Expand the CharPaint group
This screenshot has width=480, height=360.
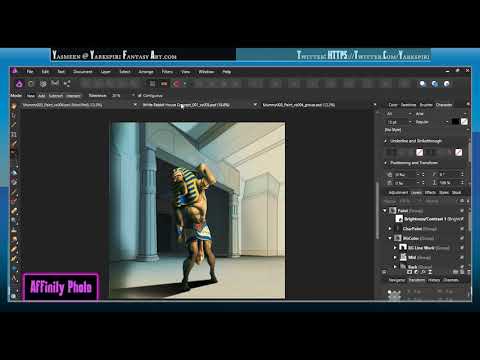pyautogui.click(x=390, y=229)
